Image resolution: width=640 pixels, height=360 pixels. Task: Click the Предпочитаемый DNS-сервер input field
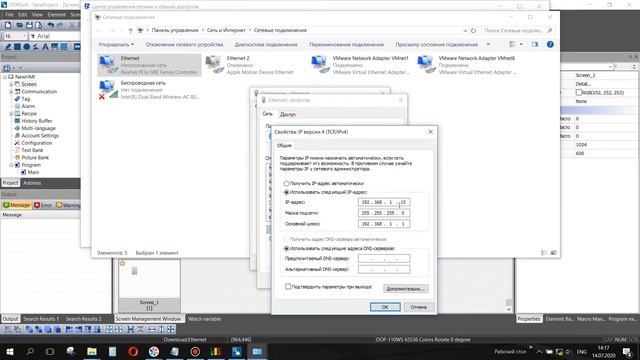384,258
